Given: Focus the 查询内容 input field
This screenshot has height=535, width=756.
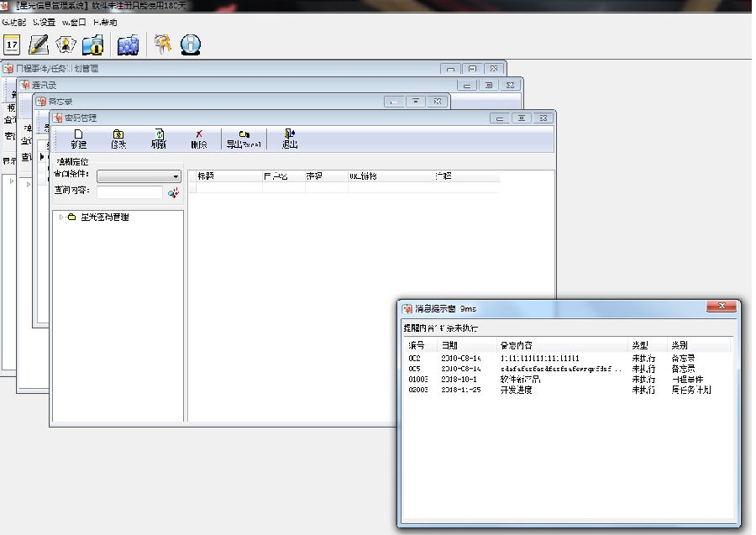Looking at the screenshot, I should 129,192.
